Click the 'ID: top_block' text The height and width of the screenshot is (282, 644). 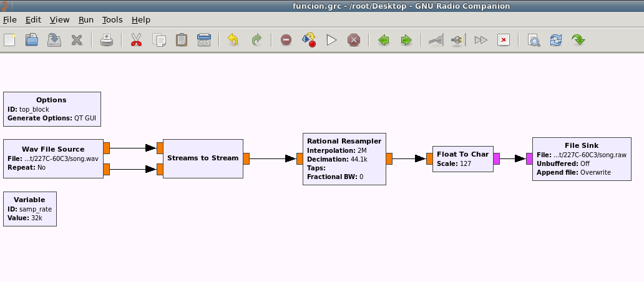[x=28, y=110]
